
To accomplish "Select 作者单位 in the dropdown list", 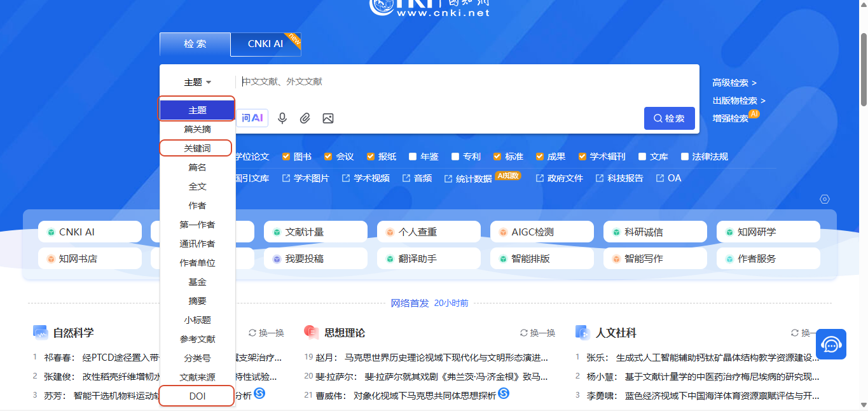I will (198, 263).
